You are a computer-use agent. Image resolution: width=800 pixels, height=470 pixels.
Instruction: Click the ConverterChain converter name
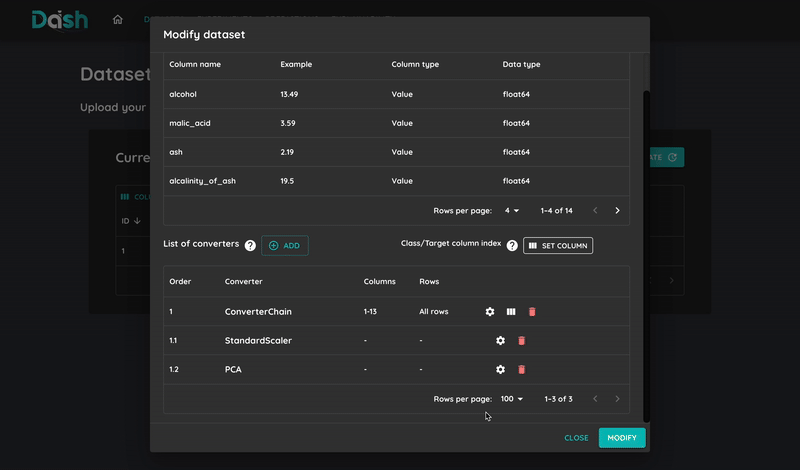point(258,311)
